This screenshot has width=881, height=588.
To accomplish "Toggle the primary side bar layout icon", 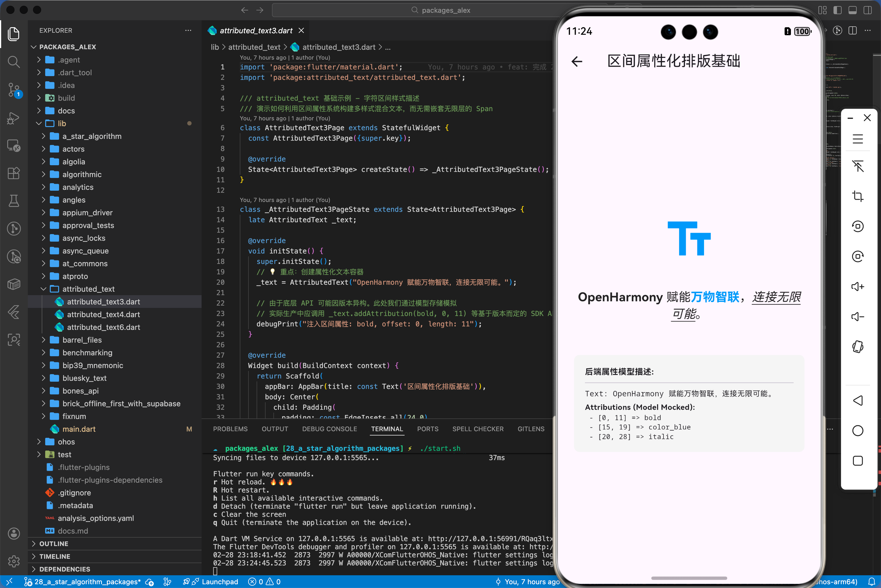I will point(837,10).
